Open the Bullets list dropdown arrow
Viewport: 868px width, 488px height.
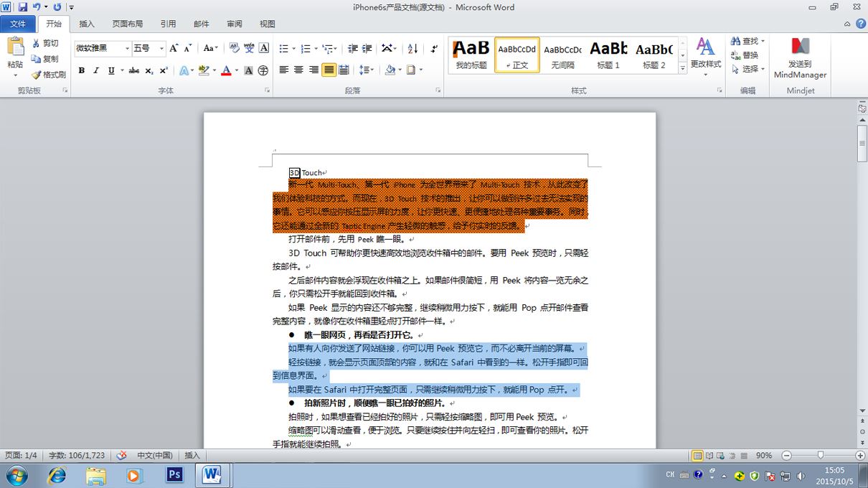pos(293,49)
